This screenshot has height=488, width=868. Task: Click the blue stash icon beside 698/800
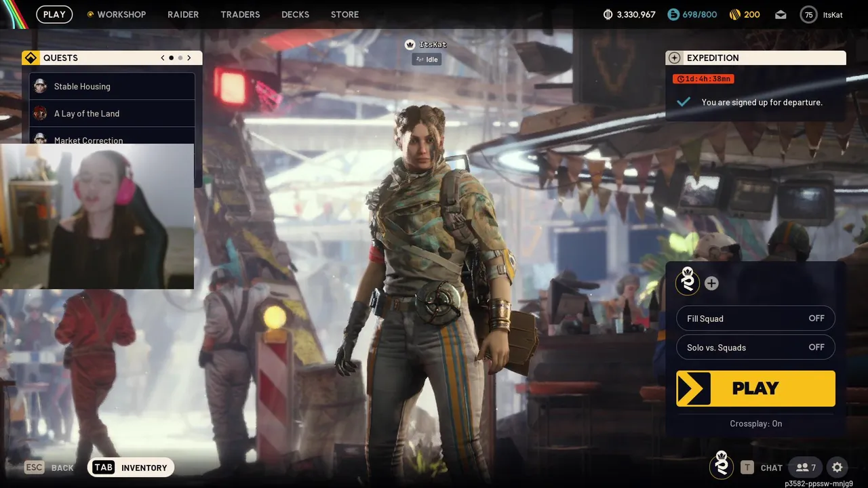pyautogui.click(x=673, y=14)
